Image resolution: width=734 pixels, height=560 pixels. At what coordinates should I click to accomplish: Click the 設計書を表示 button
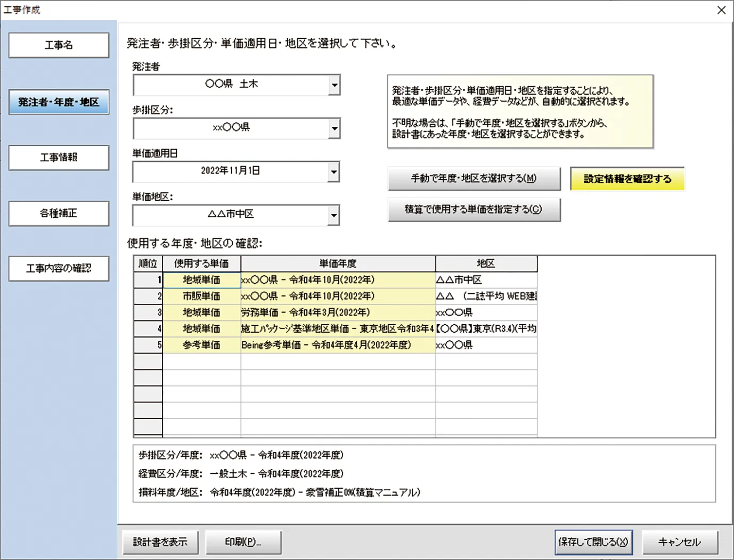160,542
